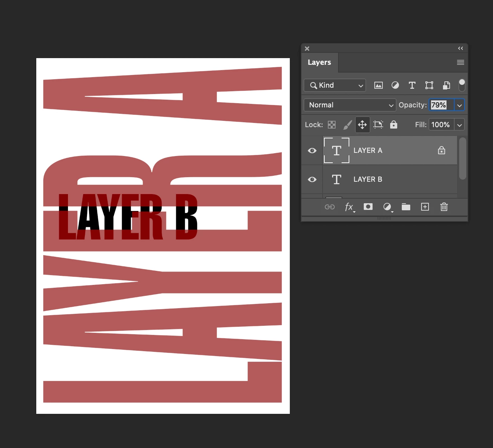This screenshot has height=448, width=493.
Task: Click the Layers panel scrollbar
Action: (x=463, y=158)
